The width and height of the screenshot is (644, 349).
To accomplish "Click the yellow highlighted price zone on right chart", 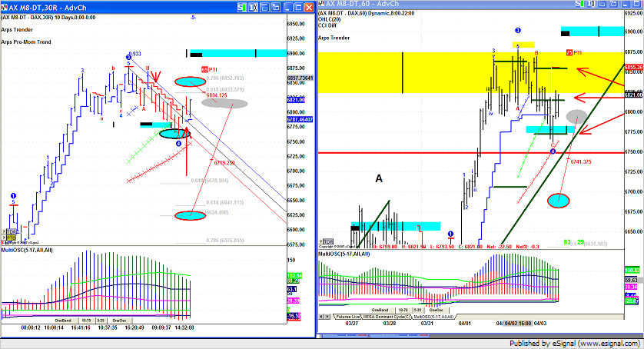I will (x=446, y=73).
